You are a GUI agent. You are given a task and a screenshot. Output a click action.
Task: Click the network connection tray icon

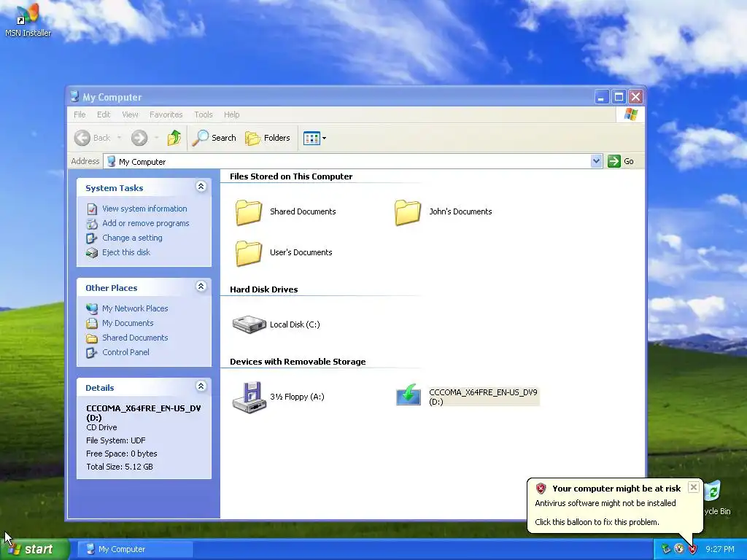coord(666,549)
